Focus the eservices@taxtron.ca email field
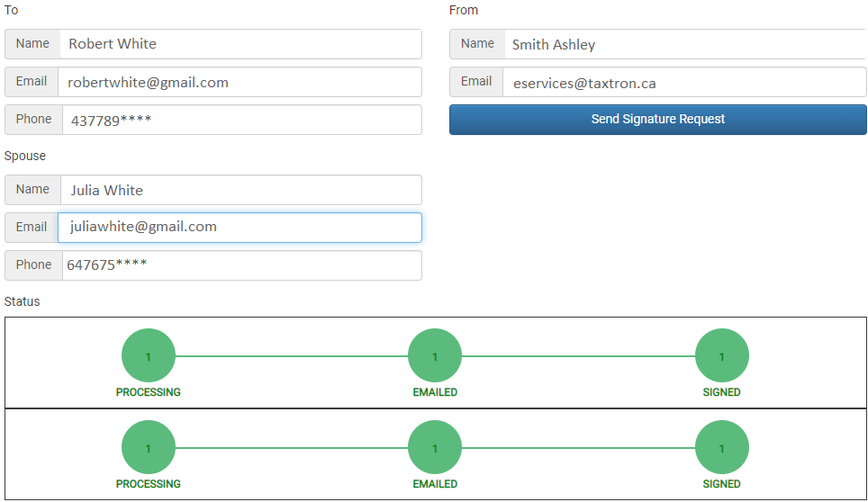Image resolution: width=868 pixels, height=502 pixels. (683, 83)
